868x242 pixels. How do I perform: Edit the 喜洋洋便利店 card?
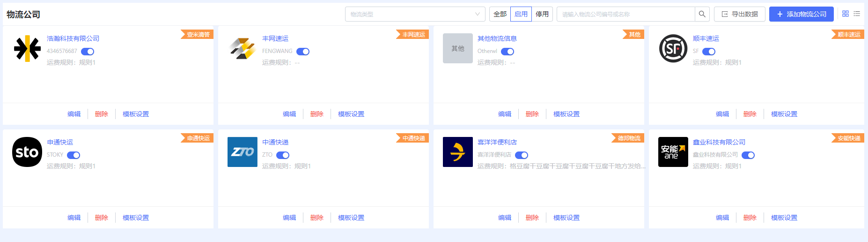[505, 218]
